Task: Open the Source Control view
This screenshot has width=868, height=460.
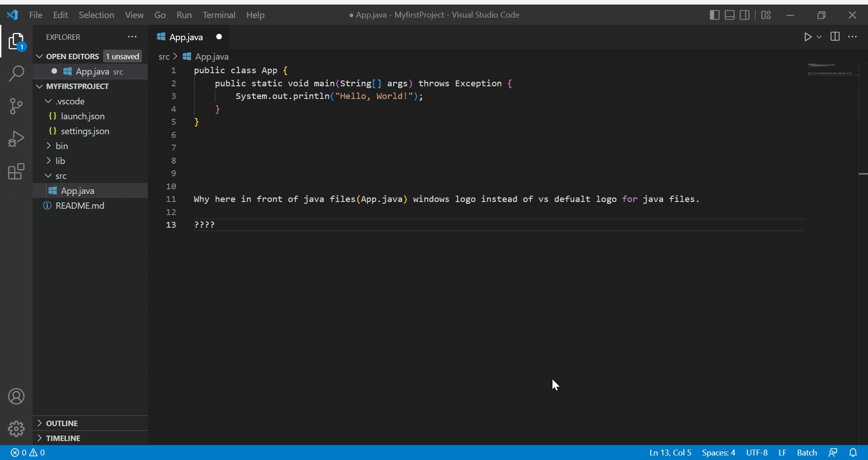Action: (16, 106)
